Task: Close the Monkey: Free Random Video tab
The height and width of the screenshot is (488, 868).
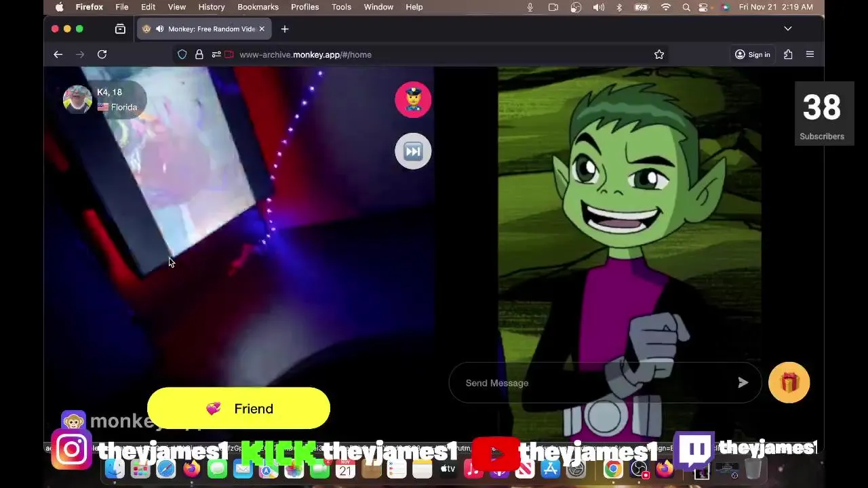Action: 261,29
